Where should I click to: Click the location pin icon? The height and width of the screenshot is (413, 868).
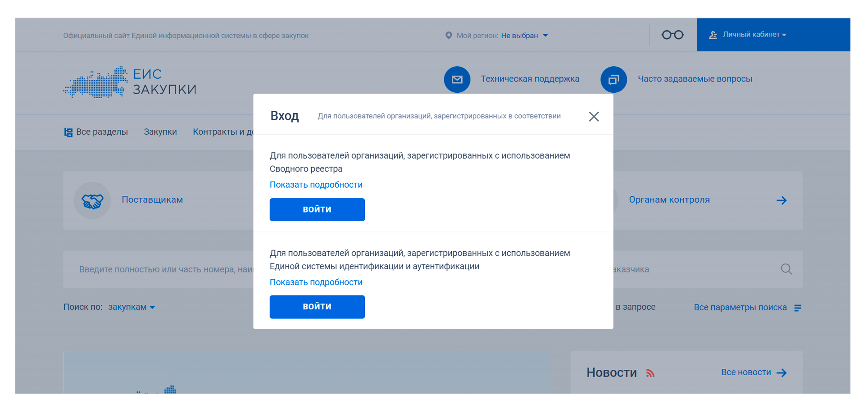(449, 35)
